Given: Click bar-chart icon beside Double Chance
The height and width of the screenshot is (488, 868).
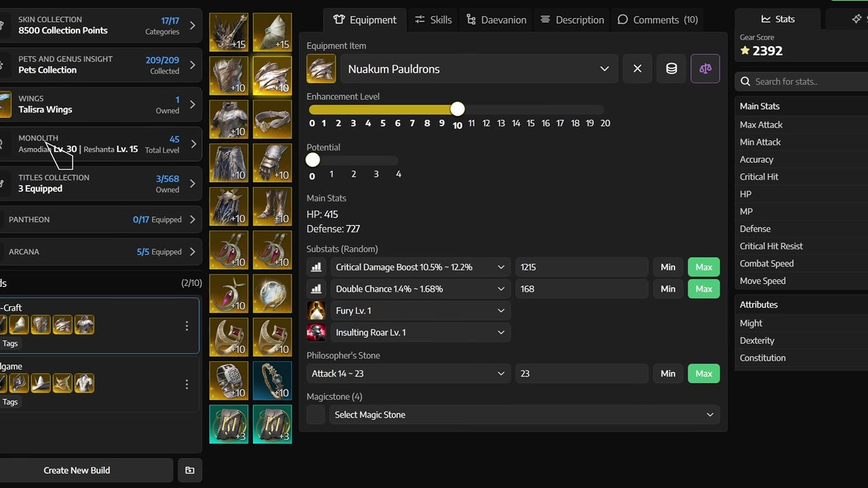Looking at the screenshot, I should (x=316, y=289).
